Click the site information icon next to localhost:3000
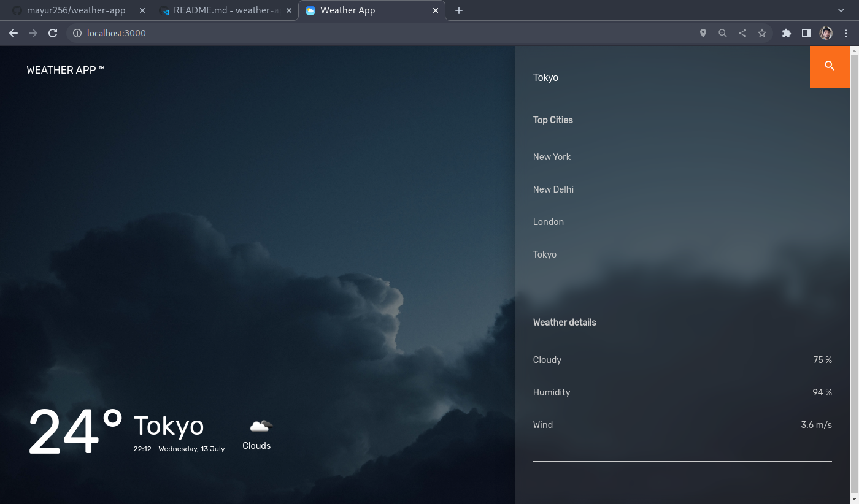The image size is (859, 504). (75, 33)
